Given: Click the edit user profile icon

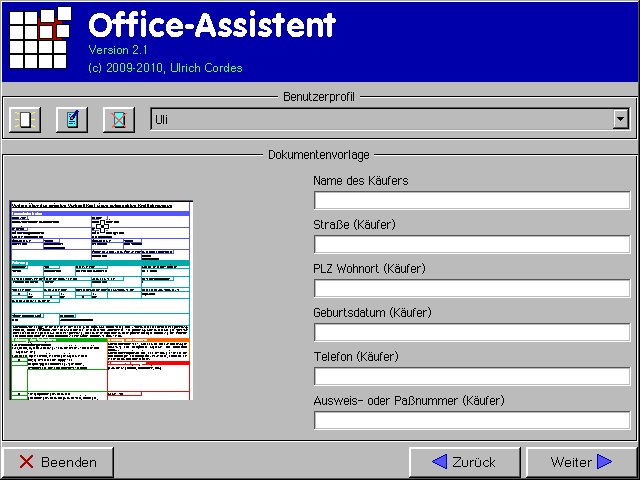Looking at the screenshot, I should point(73,120).
